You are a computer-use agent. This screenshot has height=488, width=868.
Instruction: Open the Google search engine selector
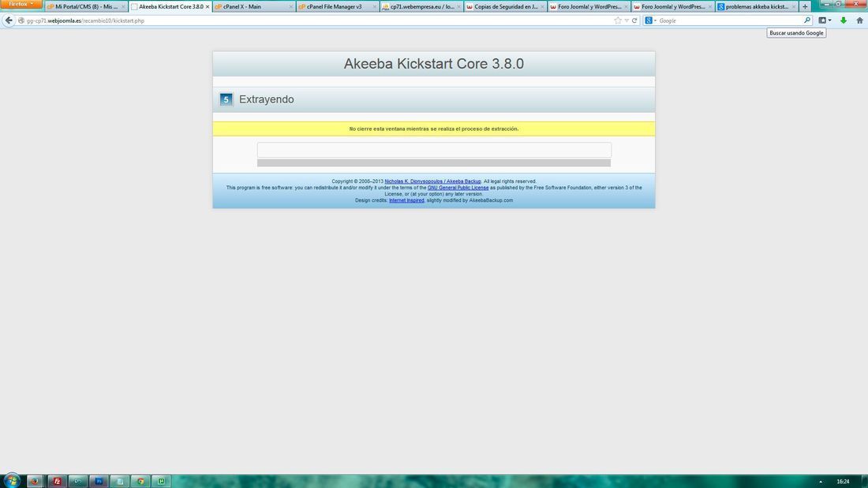pyautogui.click(x=650, y=20)
